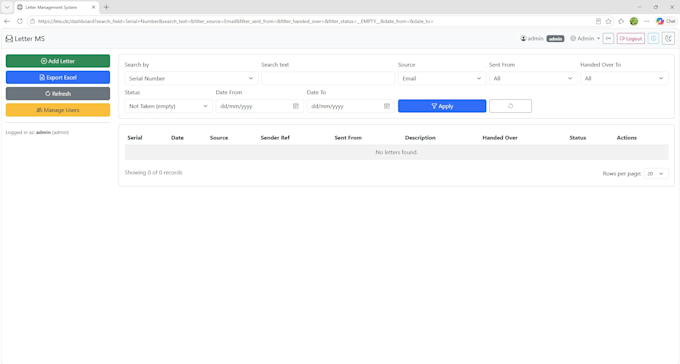Bookmark this page with star icon

(x=608, y=21)
